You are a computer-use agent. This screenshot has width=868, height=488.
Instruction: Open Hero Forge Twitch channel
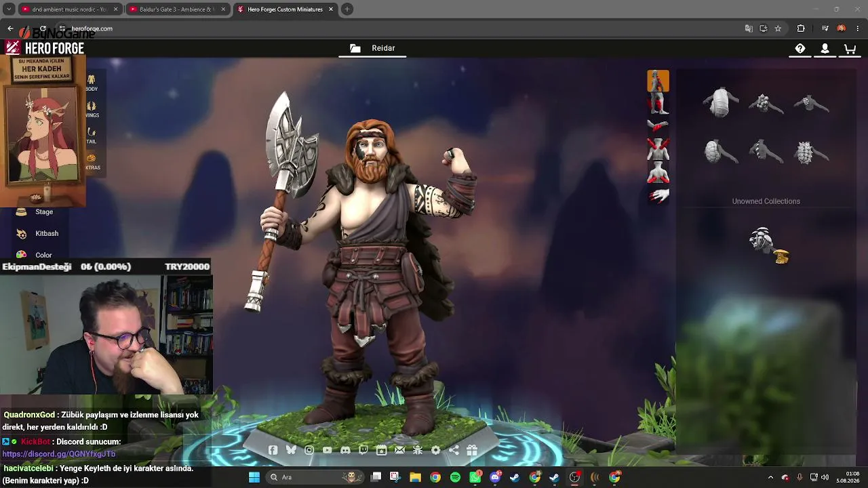tap(363, 450)
